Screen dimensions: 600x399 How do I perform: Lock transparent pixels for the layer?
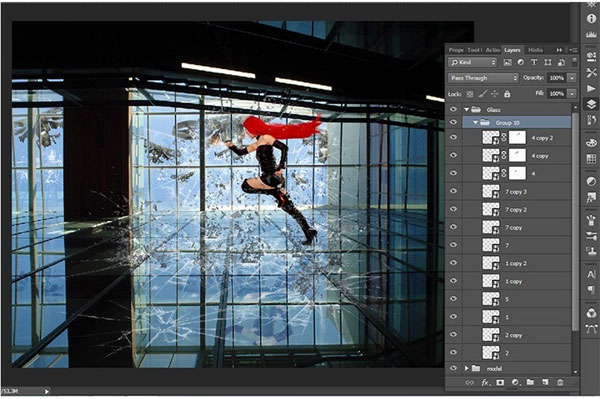coord(470,94)
